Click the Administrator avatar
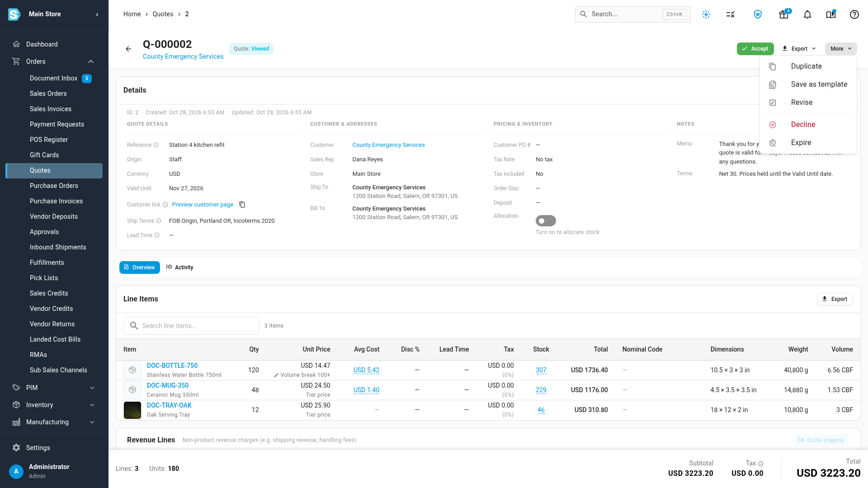 pos(16,471)
